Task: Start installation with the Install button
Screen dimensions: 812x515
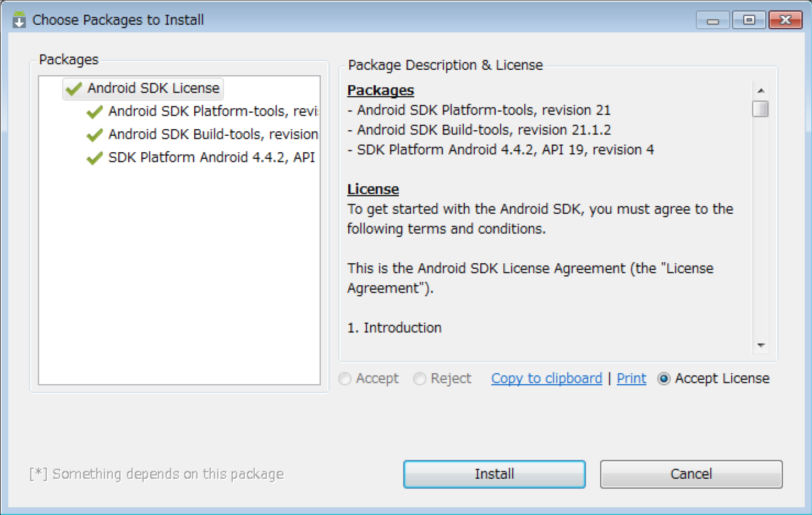Action: coord(495,474)
